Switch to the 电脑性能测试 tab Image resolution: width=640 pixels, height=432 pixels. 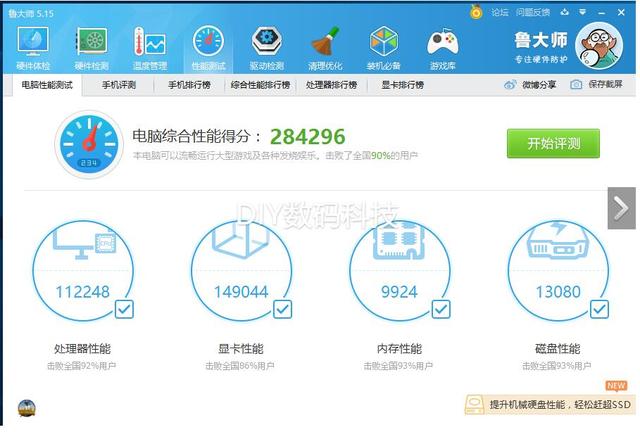click(47, 85)
